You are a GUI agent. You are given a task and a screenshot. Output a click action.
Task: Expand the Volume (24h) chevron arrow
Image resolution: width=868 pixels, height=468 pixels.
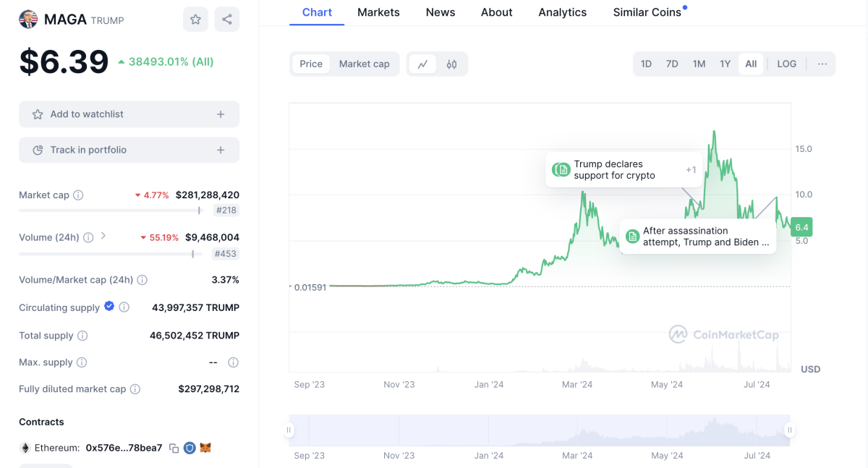[x=103, y=236]
